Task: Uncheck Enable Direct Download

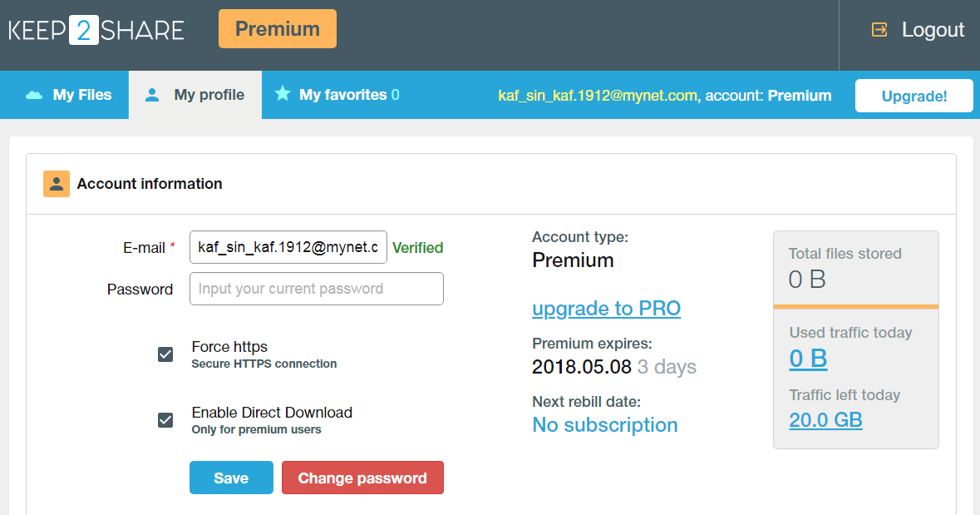Action: point(165,419)
